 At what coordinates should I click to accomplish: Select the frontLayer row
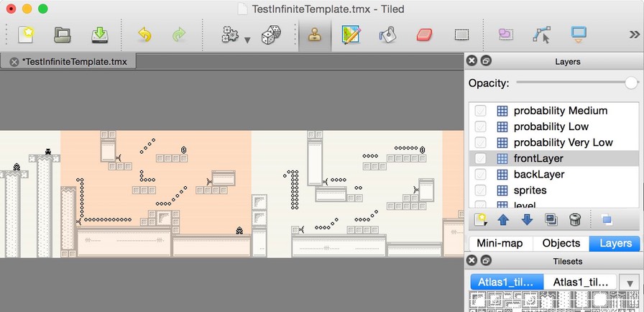coord(554,158)
